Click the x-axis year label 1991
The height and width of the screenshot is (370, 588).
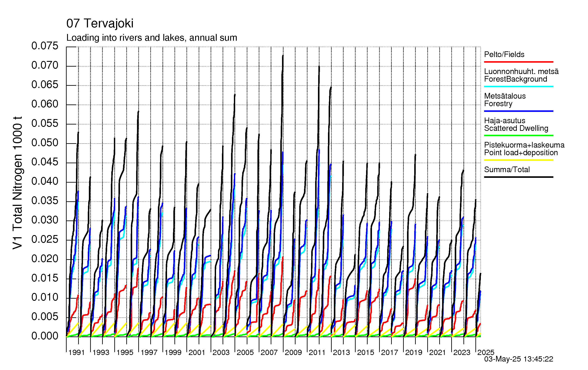pos(77,352)
